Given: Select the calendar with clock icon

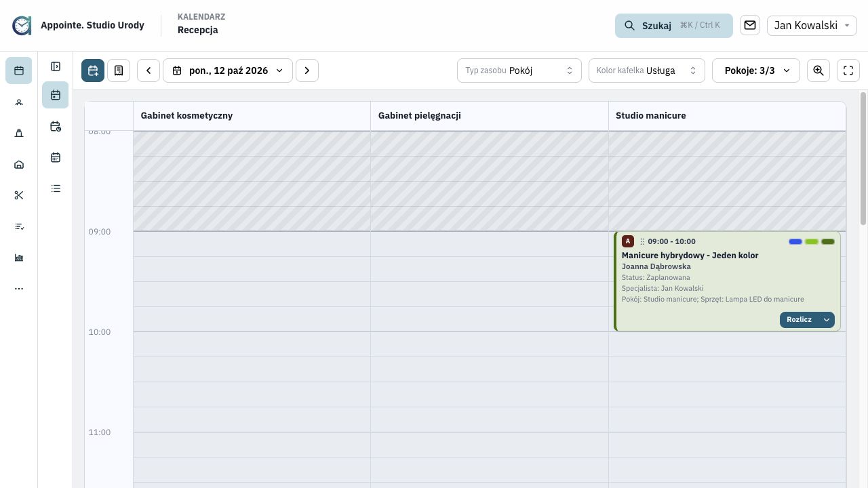Looking at the screenshot, I should pyautogui.click(x=56, y=126).
